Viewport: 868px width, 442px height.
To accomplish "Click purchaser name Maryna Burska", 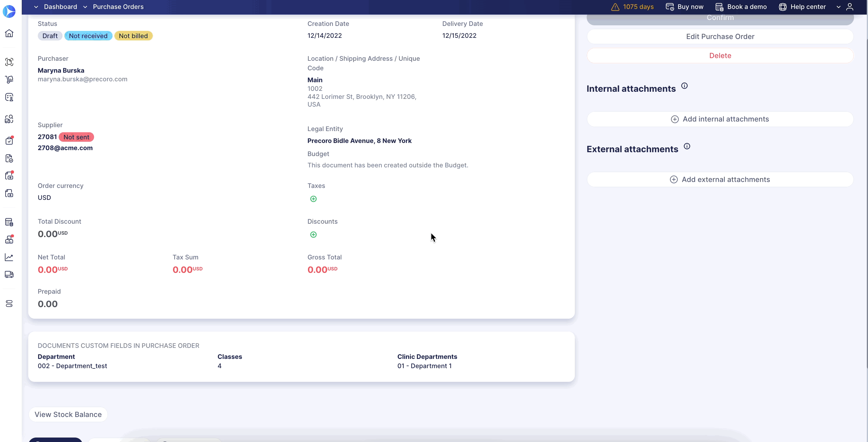I will pyautogui.click(x=61, y=71).
